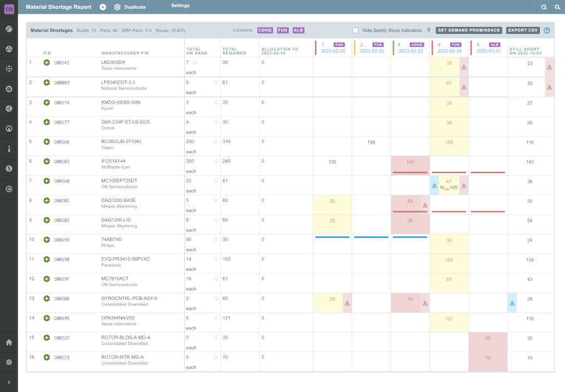Viewport: 565px width, 392px height.
Task: Select part name OPA344NA/250
Action: [x=119, y=318]
